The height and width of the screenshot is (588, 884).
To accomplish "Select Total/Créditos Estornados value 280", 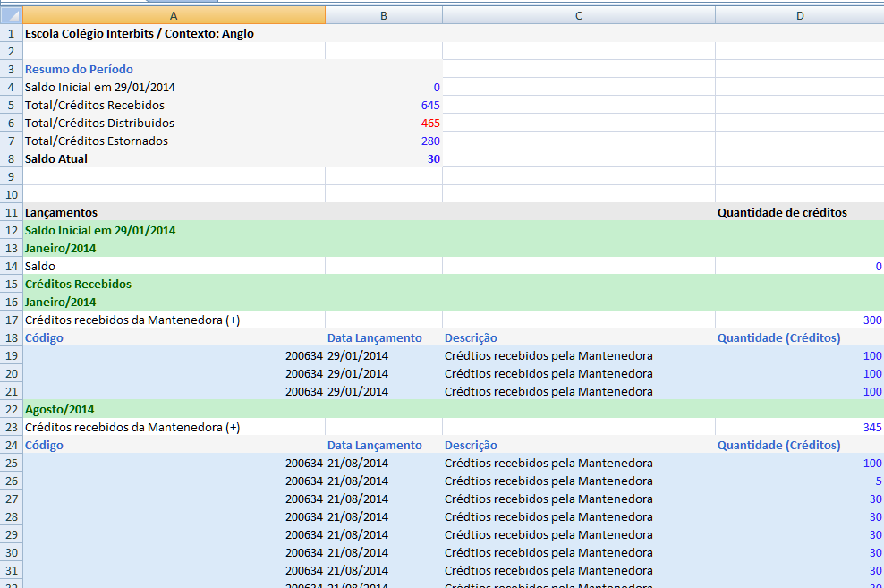I will [x=429, y=141].
